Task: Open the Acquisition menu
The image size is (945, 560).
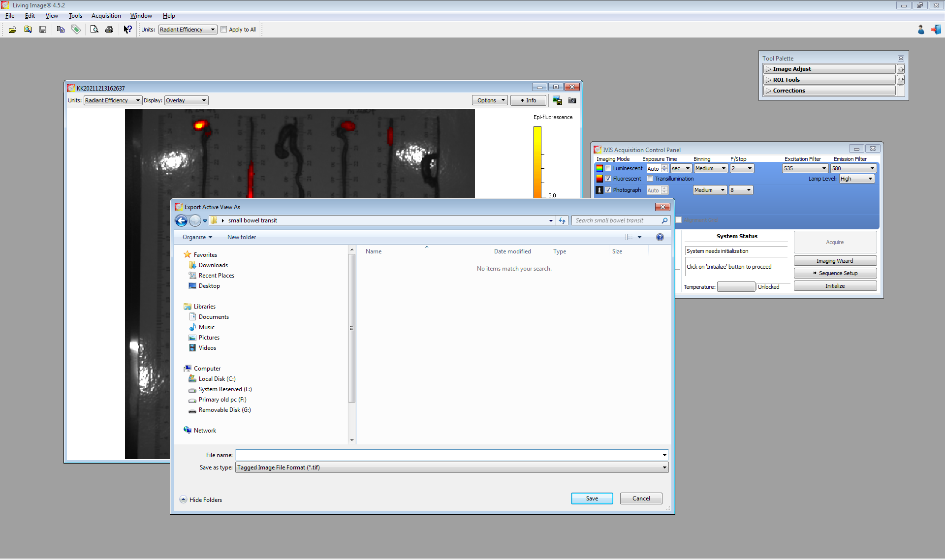Action: (x=106, y=16)
